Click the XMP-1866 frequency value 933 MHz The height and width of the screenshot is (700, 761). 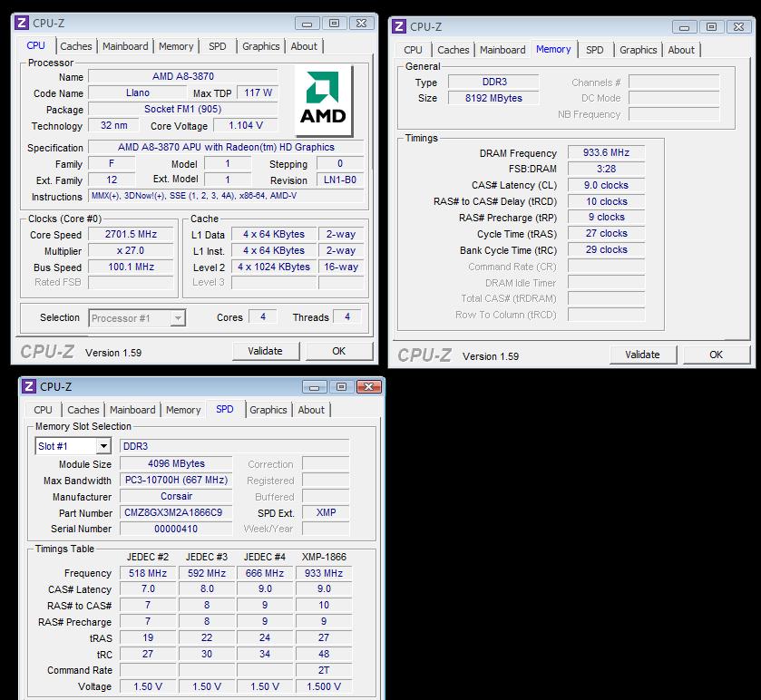point(324,573)
